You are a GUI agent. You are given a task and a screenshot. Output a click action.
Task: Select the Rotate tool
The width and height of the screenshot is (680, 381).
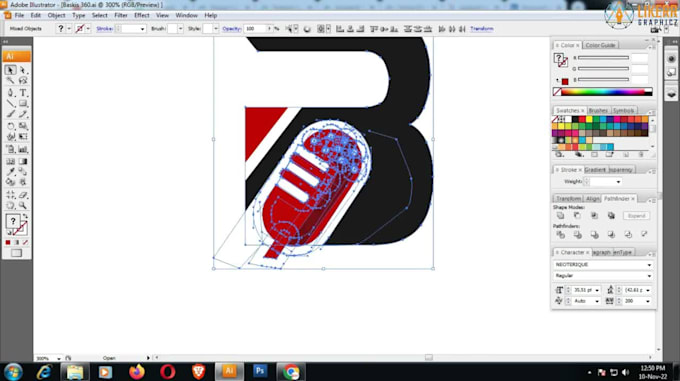pos(10,126)
